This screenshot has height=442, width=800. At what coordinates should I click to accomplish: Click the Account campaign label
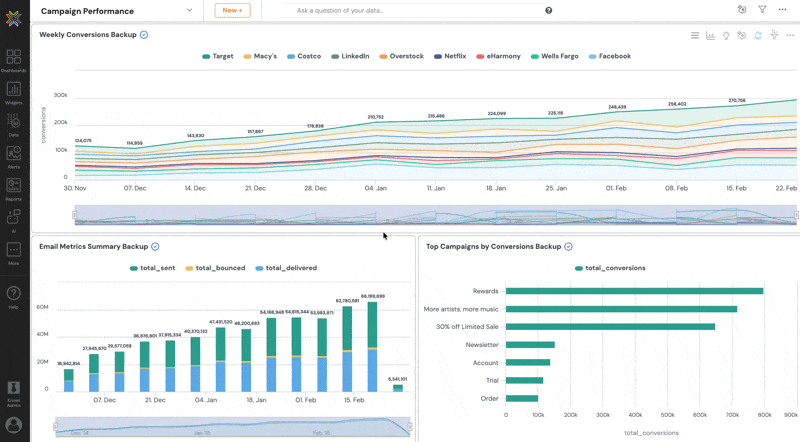click(x=485, y=363)
